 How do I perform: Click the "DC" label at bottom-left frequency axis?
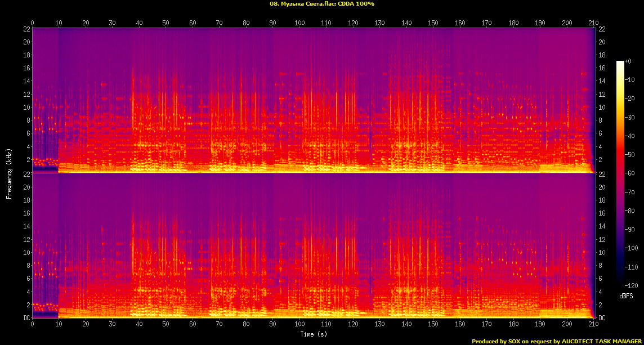[x=26, y=318]
